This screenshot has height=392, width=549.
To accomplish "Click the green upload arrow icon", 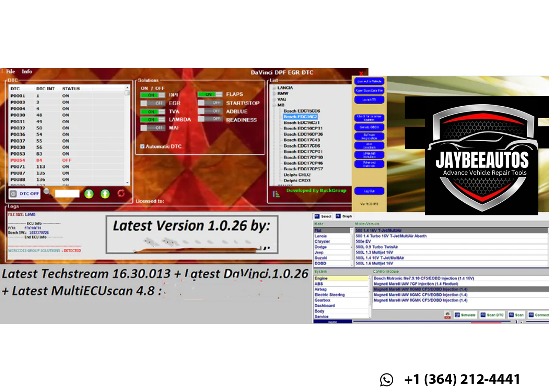I will (x=105, y=194).
